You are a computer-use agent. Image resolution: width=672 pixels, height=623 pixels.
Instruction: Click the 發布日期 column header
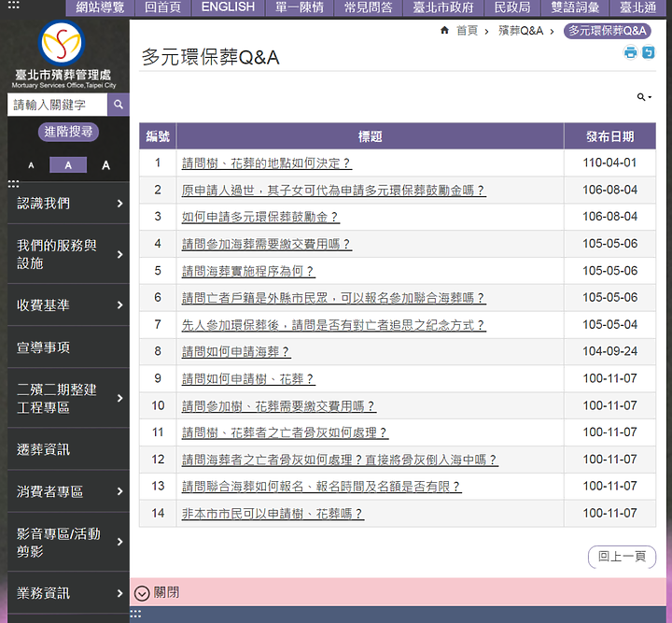point(609,136)
